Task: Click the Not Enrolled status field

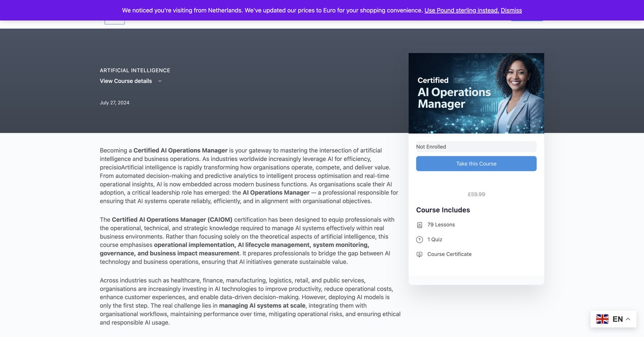Action: tap(476, 147)
